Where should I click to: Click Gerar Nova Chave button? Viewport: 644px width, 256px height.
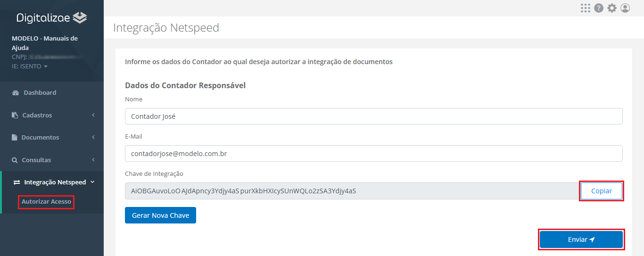160,215
